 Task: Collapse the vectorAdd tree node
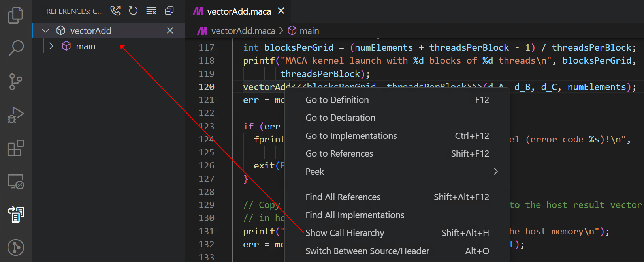[x=45, y=31]
